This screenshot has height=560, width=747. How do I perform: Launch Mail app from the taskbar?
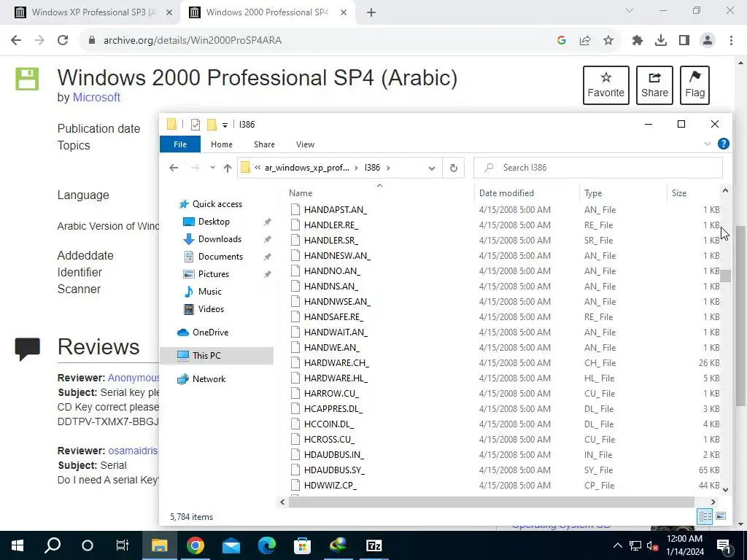tap(231, 545)
